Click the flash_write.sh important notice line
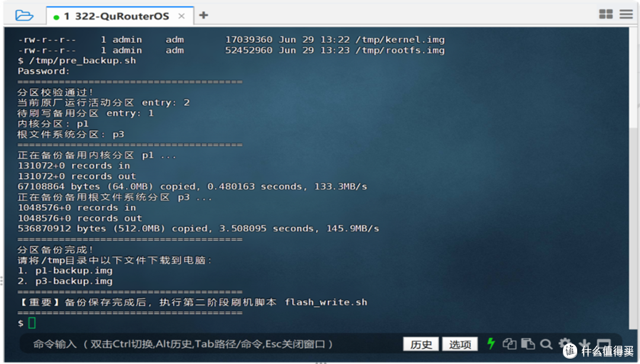The height and width of the screenshot is (364, 640). [x=193, y=302]
